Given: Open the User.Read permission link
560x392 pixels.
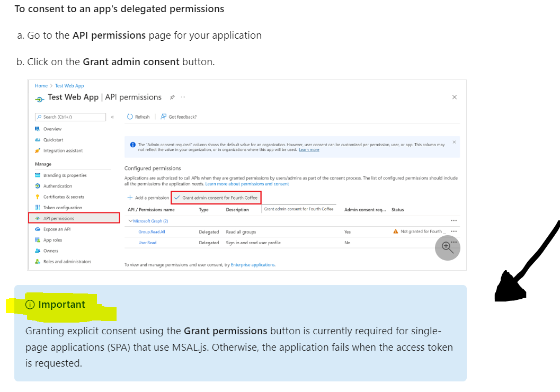Looking at the screenshot, I should (147, 243).
